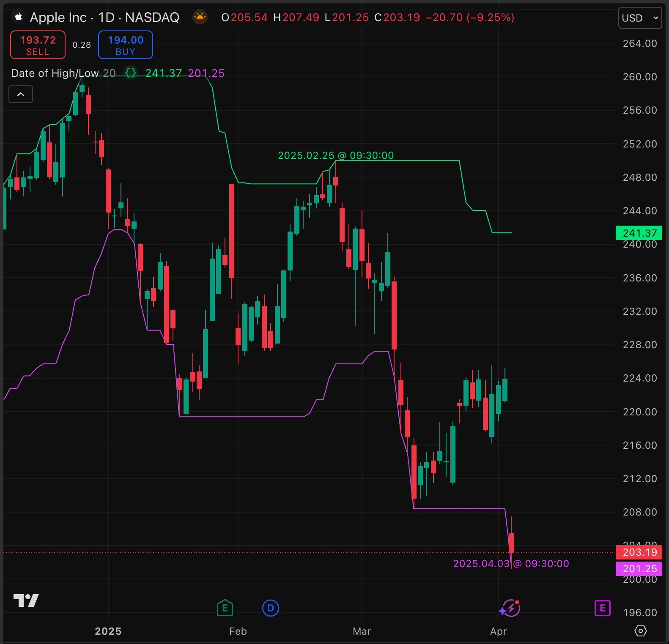Open the USD currency dropdown
The height and width of the screenshot is (644, 669).
639,18
